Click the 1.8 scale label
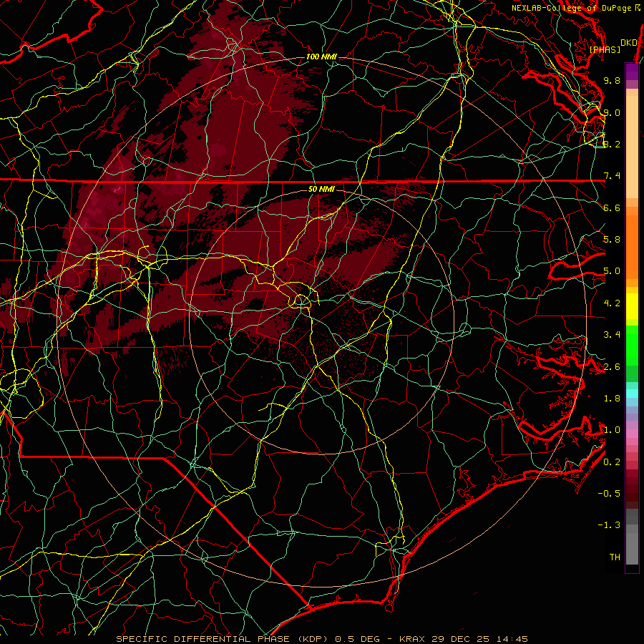The width and height of the screenshot is (644, 644). click(x=612, y=399)
